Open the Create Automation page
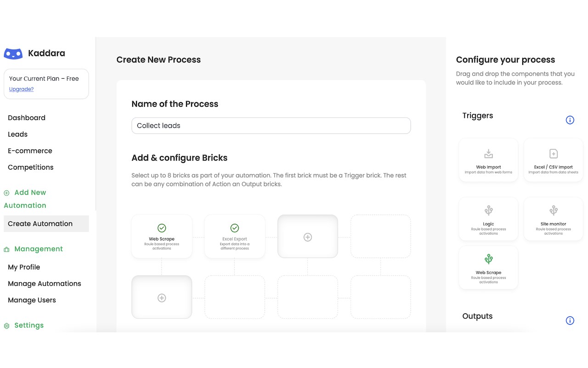This screenshot has height=368, width=588. pyautogui.click(x=40, y=224)
